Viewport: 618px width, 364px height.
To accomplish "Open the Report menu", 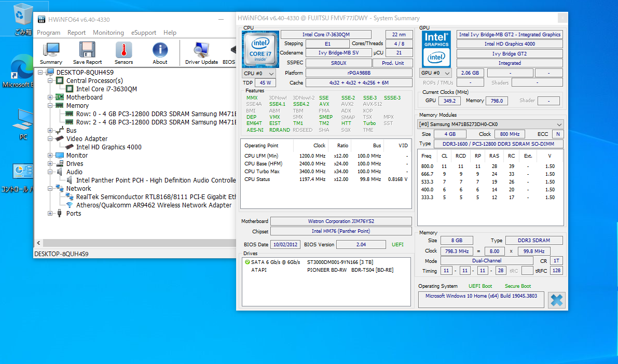I will coord(76,33).
